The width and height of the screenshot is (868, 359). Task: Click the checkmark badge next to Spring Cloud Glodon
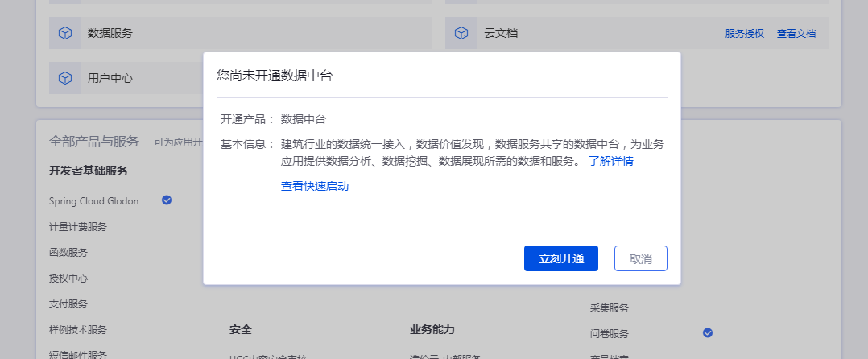167,200
